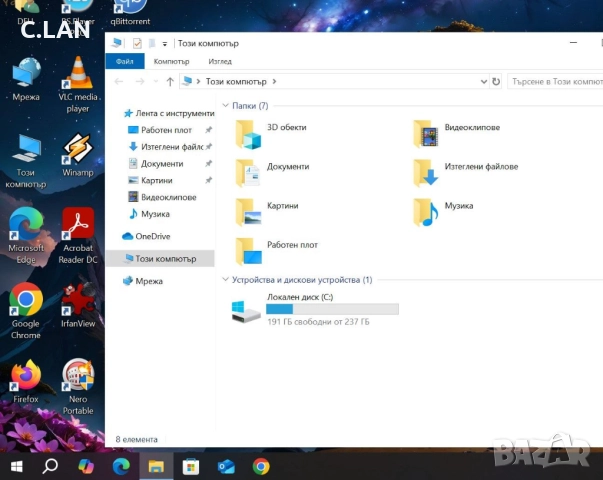Open Видеоклипове in navigation pane
Viewport: 603px width, 480px height.
click(162, 197)
